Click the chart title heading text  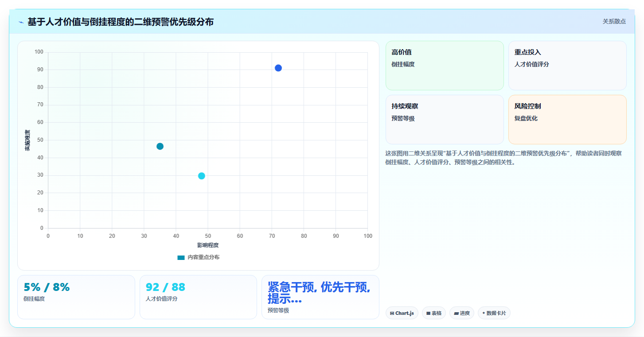tap(121, 22)
